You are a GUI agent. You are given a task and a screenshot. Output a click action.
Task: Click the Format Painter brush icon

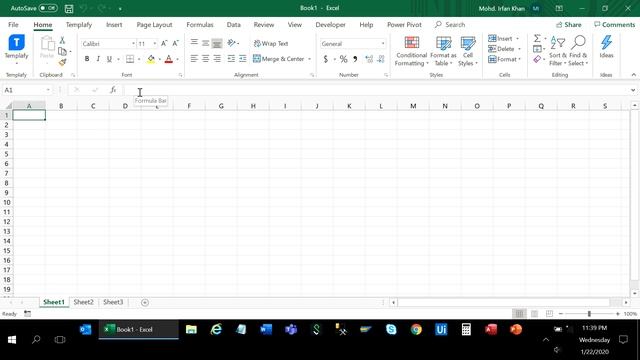pyautogui.click(x=62, y=62)
